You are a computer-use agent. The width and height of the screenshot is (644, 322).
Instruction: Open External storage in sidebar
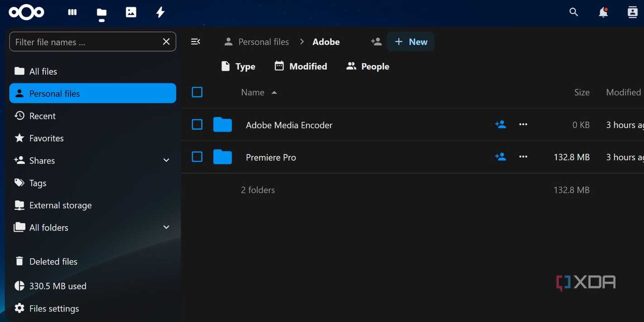point(92,205)
